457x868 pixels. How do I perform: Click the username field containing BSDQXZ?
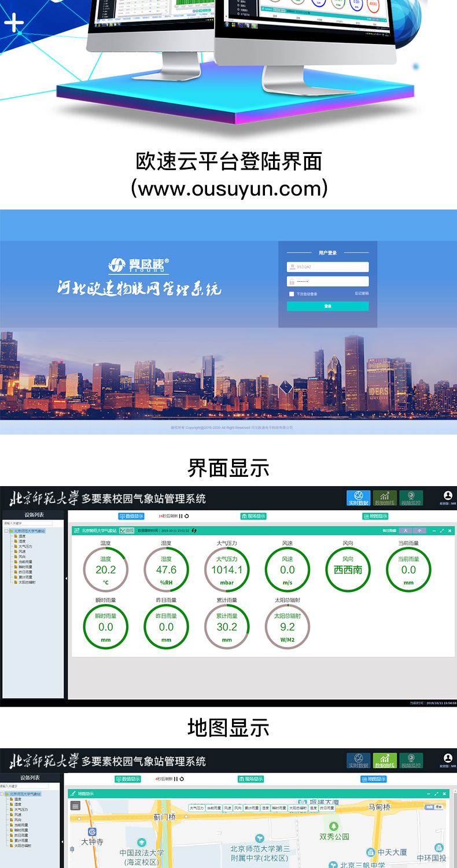point(327,267)
